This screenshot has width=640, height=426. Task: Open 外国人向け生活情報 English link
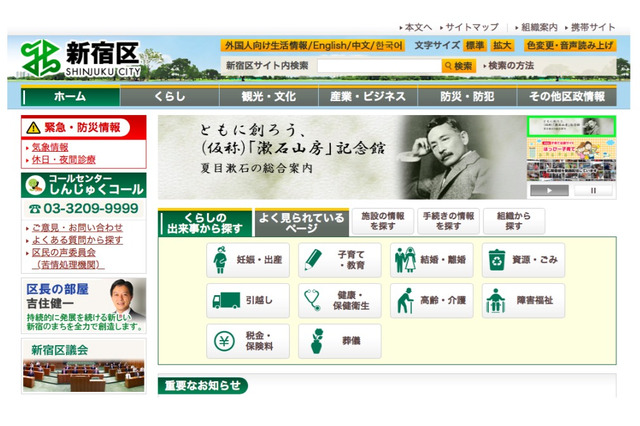(x=312, y=45)
